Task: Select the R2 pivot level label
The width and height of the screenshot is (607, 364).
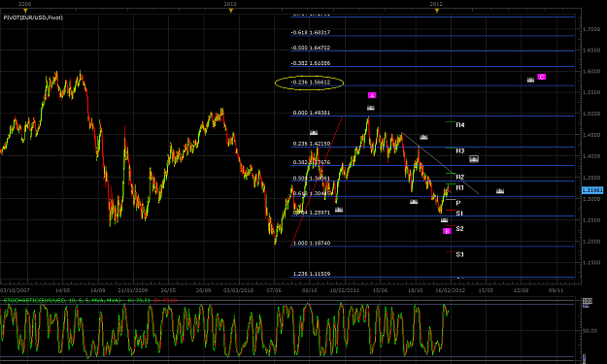Action: [460, 177]
